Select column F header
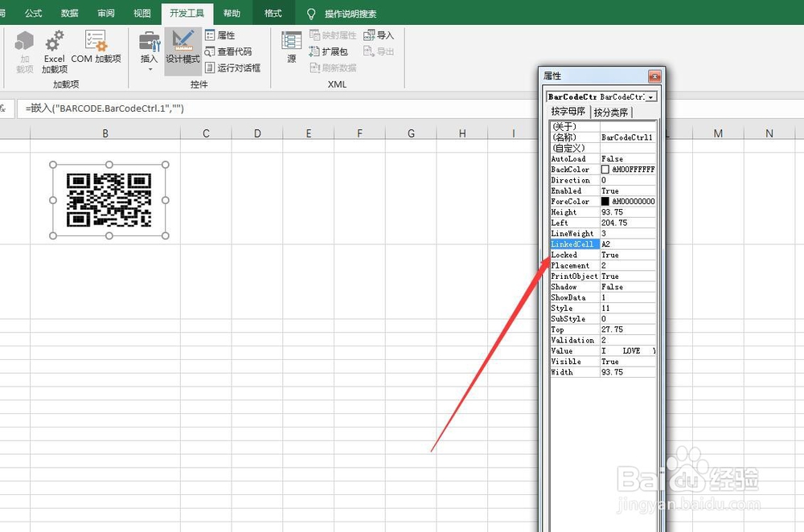Screen dimensions: 804x532 [x=359, y=133]
